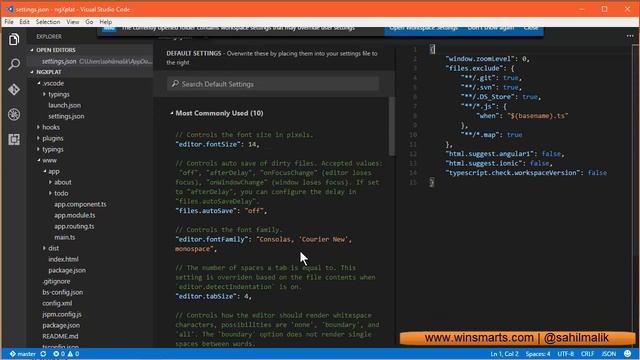
Task: Click the warnings count icon in status bar
Action: (x=73, y=354)
